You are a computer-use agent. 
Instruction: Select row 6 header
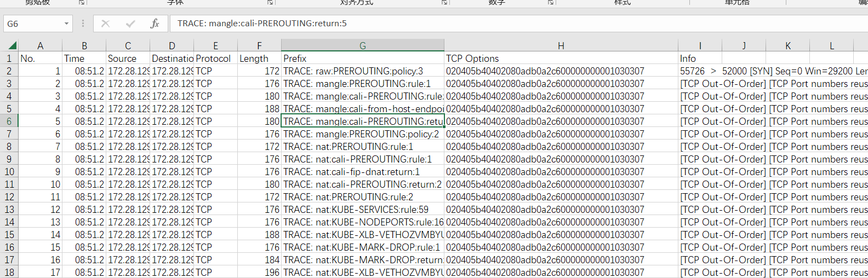(x=9, y=121)
